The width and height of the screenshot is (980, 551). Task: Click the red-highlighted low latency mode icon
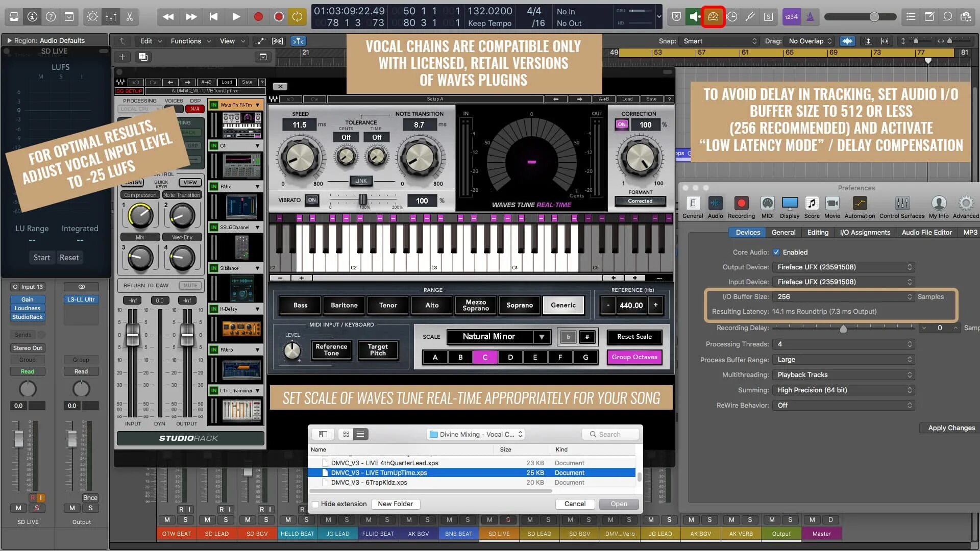pos(713,17)
